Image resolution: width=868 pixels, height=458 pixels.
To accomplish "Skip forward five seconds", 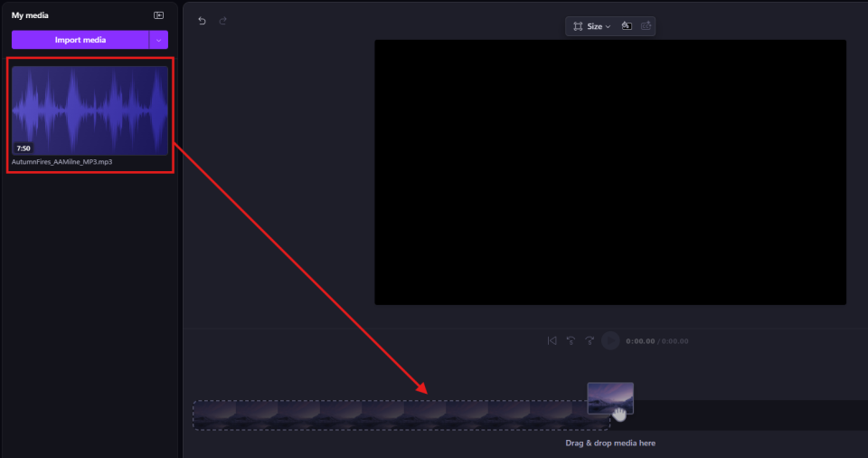I will click(590, 340).
